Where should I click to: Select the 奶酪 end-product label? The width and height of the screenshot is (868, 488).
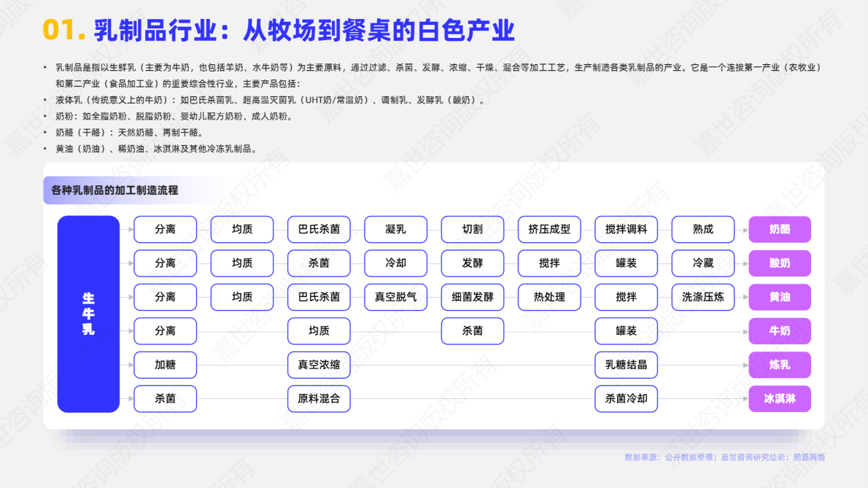(x=779, y=229)
